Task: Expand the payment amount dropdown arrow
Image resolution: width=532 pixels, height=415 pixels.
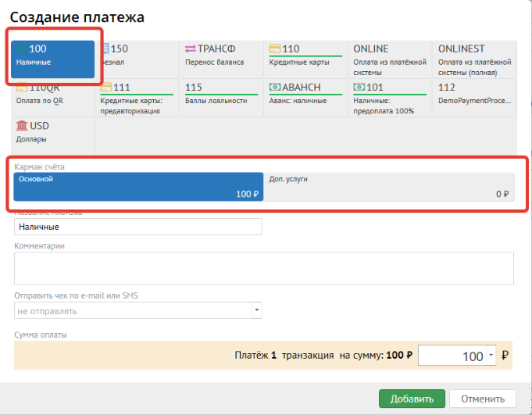Action: 491,356
